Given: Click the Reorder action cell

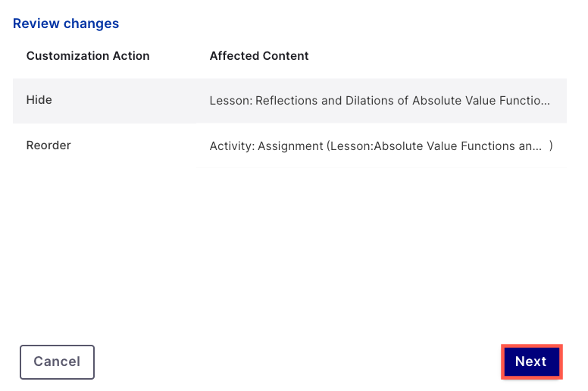Looking at the screenshot, I should tap(48, 145).
